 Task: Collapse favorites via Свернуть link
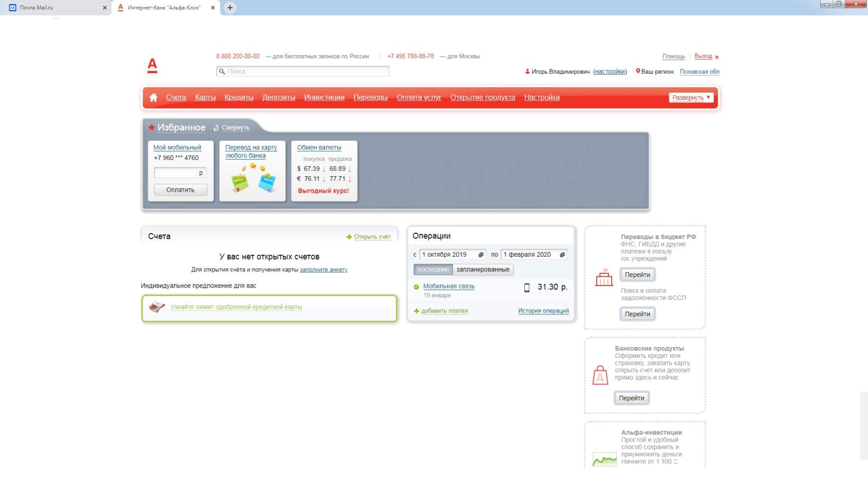[235, 128]
